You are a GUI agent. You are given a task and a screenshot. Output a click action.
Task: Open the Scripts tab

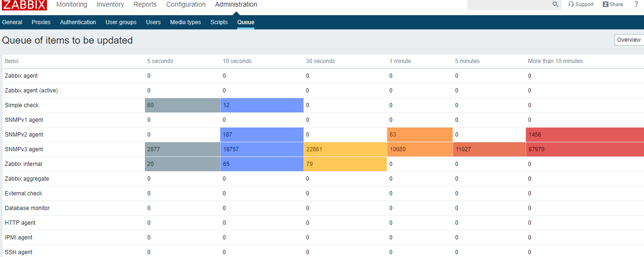(x=219, y=22)
